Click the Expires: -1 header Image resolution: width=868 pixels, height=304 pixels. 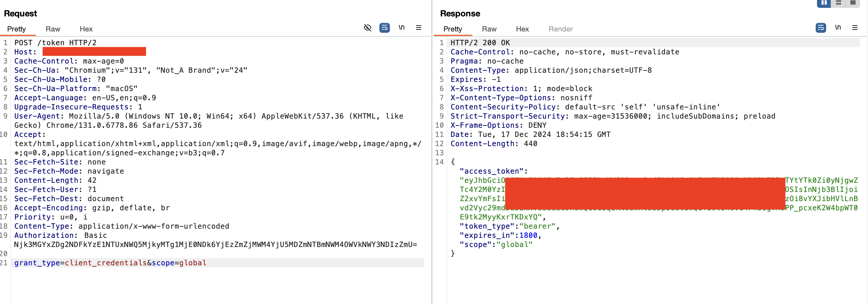(x=476, y=79)
